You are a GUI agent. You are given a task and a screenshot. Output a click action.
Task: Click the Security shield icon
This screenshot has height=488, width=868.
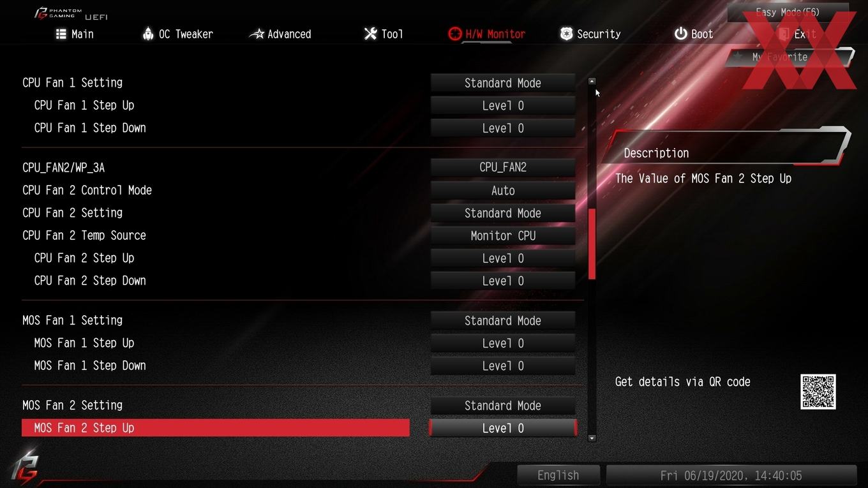[566, 34]
